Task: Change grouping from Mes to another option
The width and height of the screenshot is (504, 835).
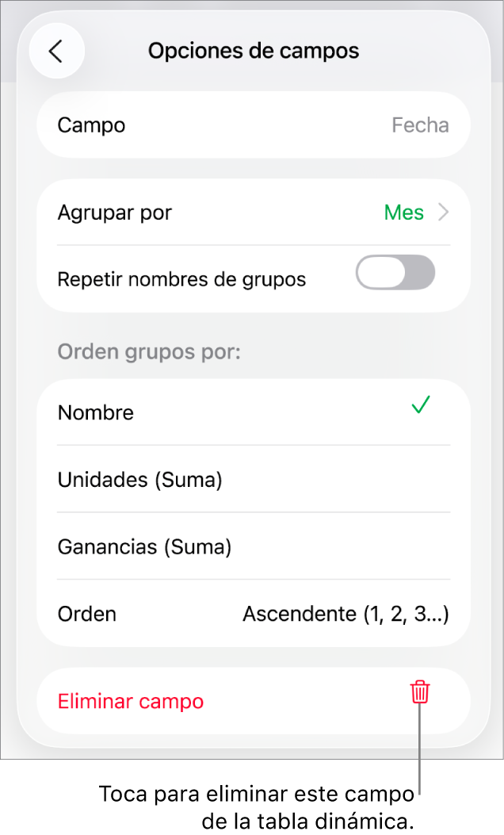Action: (404, 213)
